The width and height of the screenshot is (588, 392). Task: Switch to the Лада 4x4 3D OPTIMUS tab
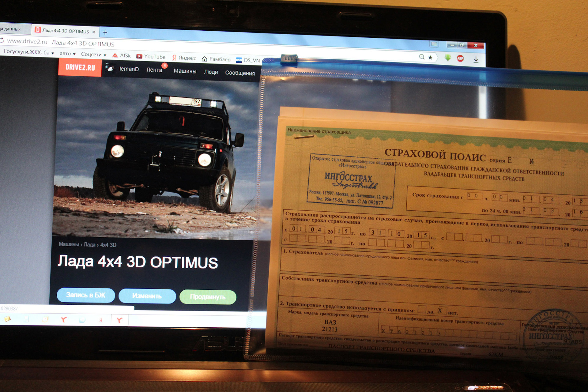point(66,31)
